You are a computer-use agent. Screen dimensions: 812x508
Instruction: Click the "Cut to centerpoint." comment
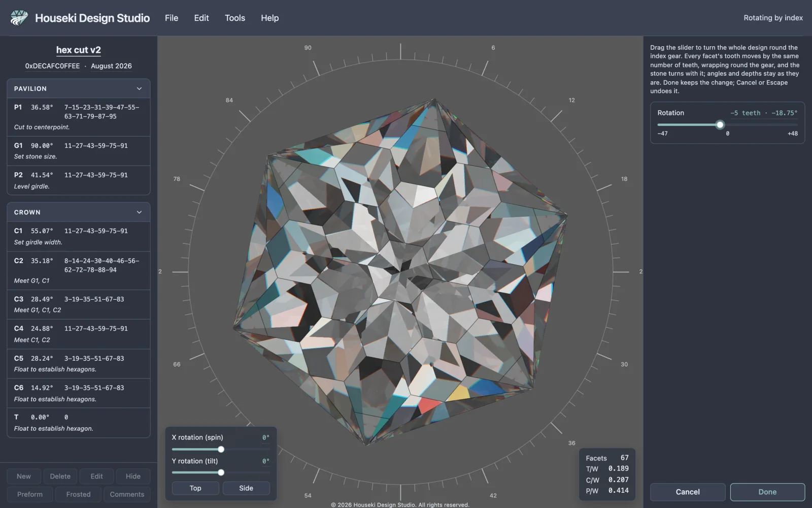[42, 128]
